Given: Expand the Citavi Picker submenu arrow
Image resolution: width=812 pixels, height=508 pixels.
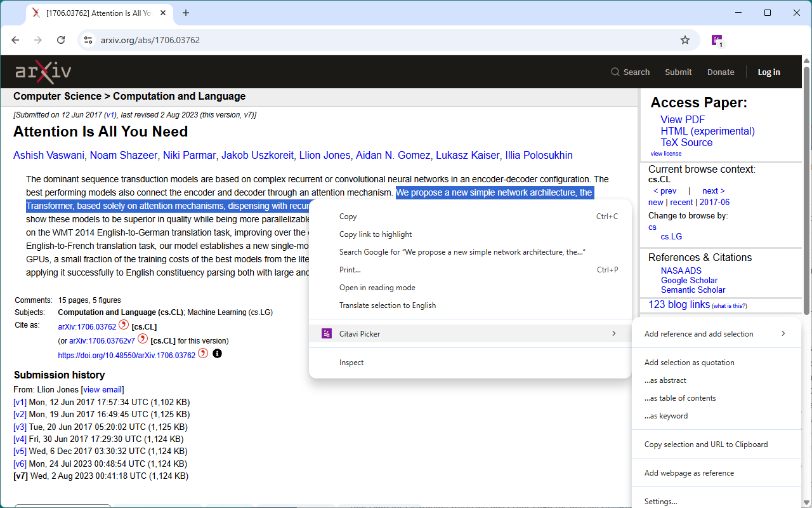Looking at the screenshot, I should click(x=614, y=333).
